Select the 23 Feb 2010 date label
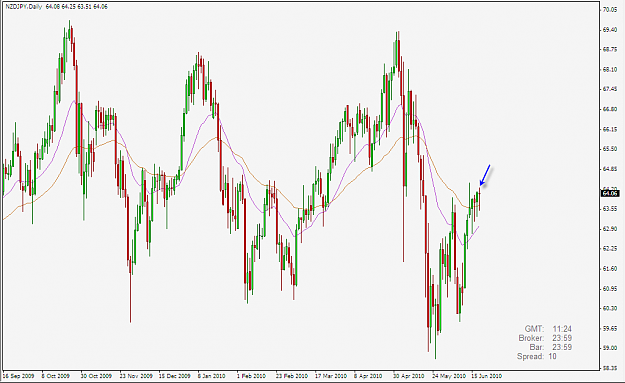Viewport: 625px width, 383px height. (292, 376)
